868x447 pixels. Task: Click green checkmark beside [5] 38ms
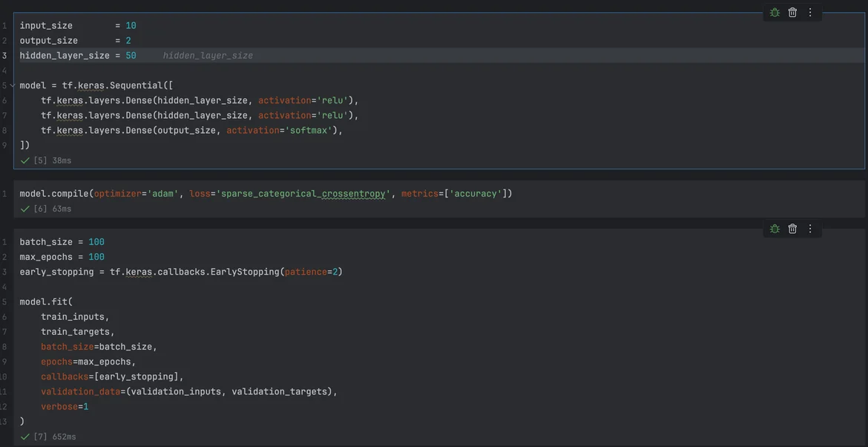pos(25,160)
